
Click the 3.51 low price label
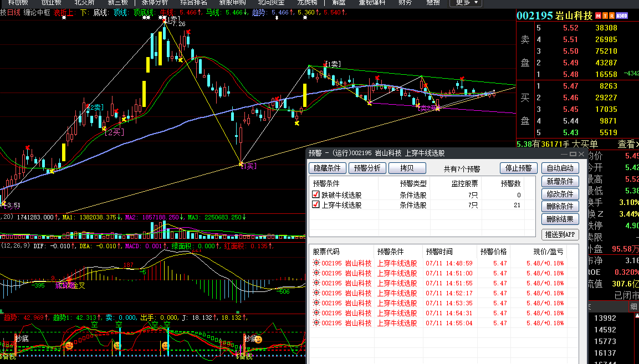click(x=13, y=205)
